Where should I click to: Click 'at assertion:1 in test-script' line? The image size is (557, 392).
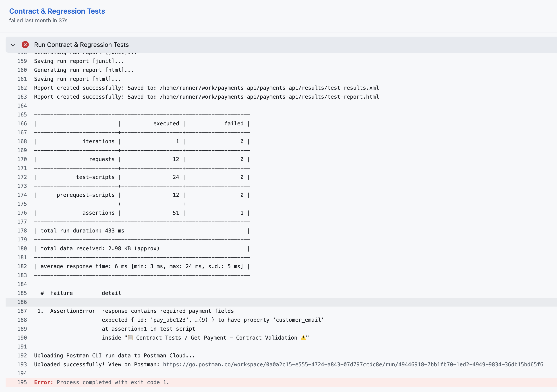click(149, 329)
